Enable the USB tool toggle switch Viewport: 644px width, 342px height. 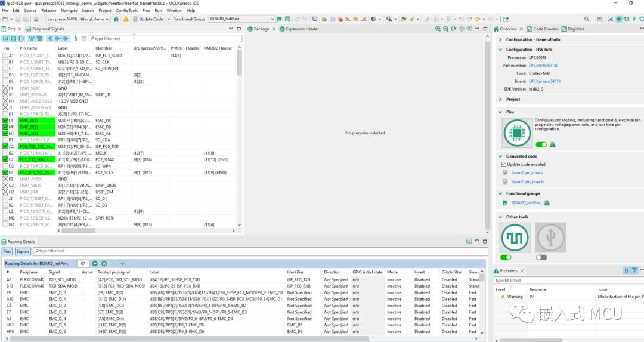click(x=541, y=257)
